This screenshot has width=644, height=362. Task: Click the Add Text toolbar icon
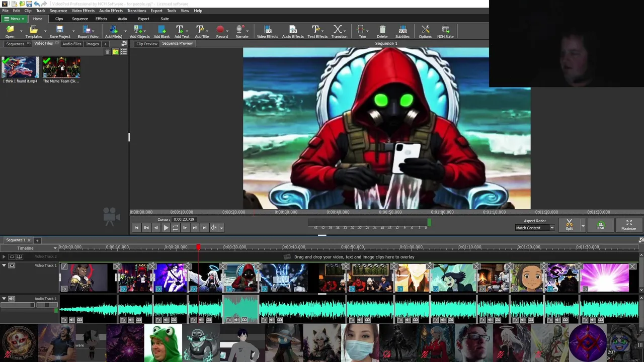[180, 30]
